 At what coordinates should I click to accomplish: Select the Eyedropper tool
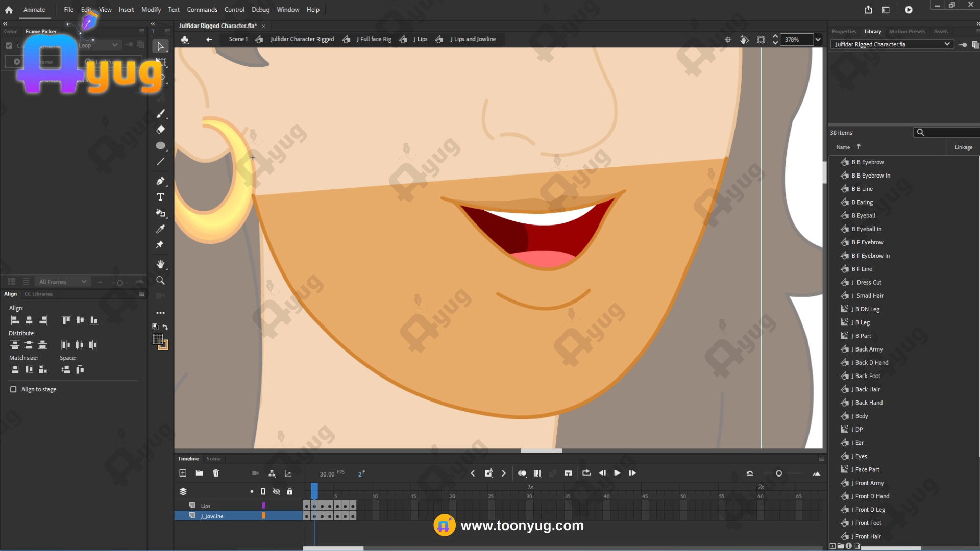coord(160,229)
